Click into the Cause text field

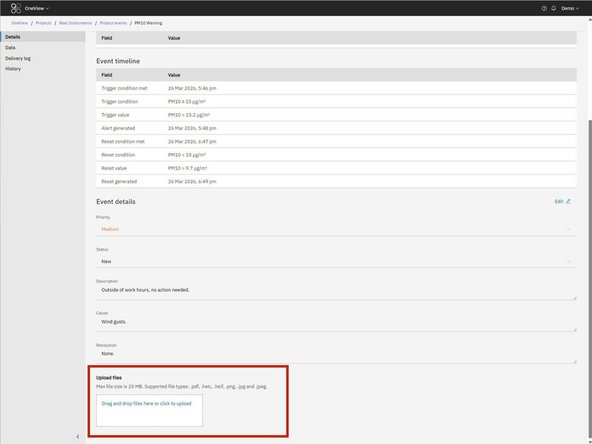(x=336, y=324)
